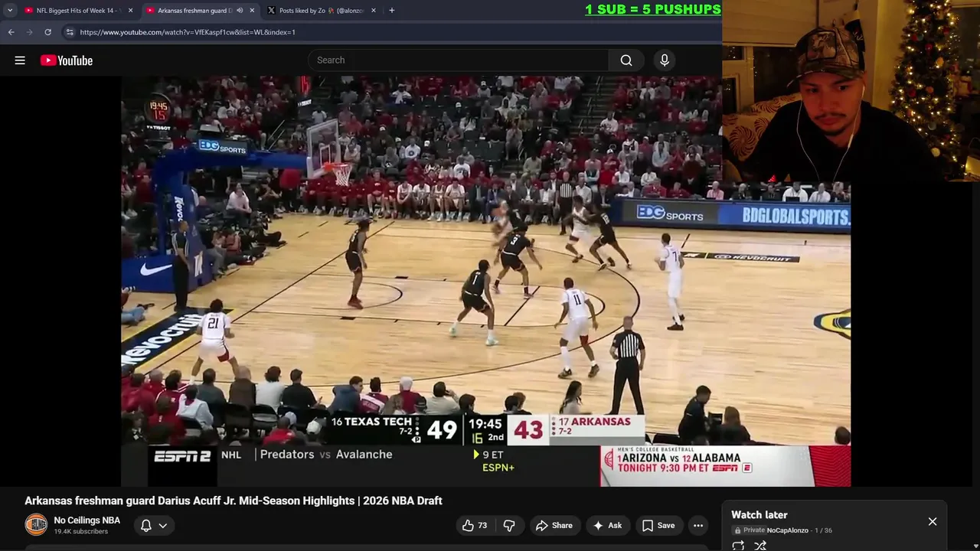Open the three-dot more actions menu
This screenshot has height=551, width=980.
pos(698,526)
